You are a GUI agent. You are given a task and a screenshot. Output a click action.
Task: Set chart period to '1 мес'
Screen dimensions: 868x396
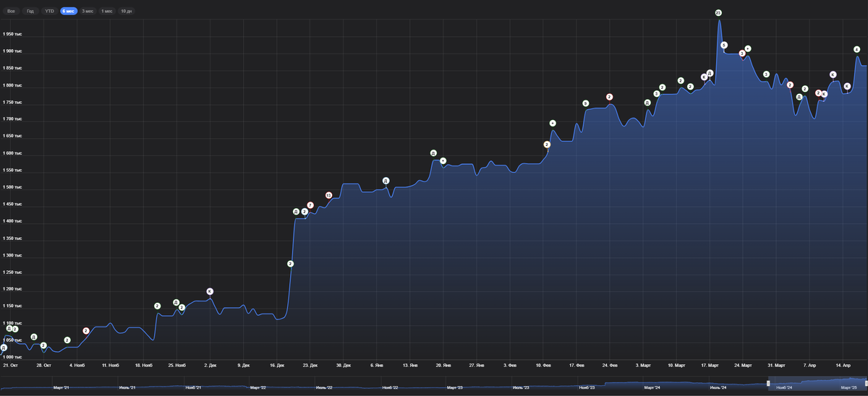click(x=107, y=12)
